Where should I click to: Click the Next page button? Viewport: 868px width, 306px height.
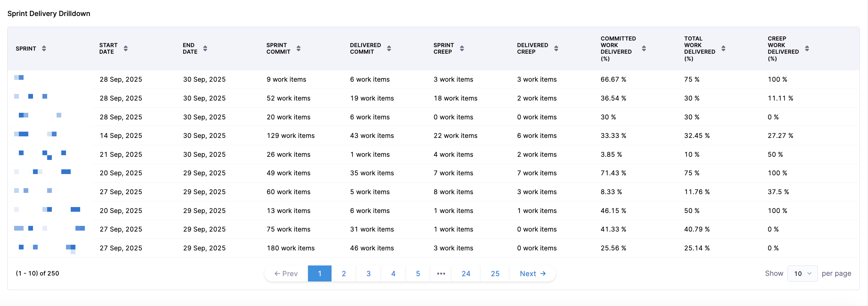click(532, 273)
